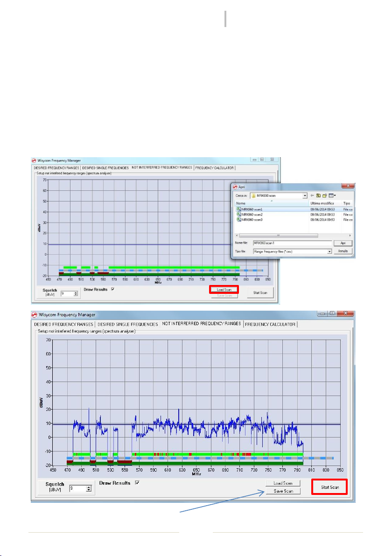This screenshot has height=556, width=392.
Task: Select the MRK960 scan3 file icon
Action: click(x=239, y=220)
